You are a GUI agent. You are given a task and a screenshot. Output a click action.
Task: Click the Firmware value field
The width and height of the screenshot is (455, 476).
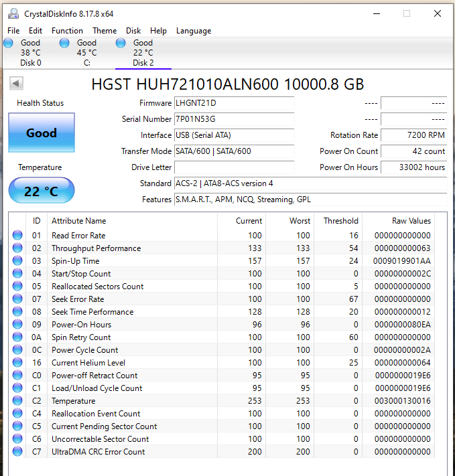point(234,103)
